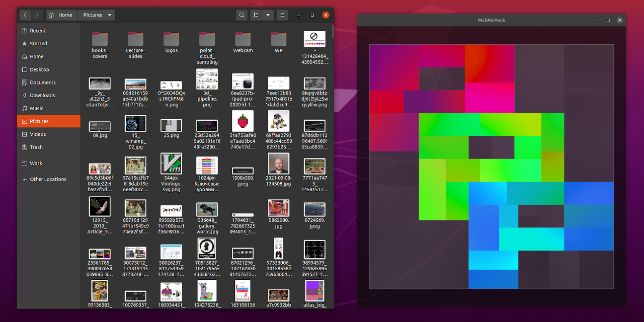Open Documents from the sidebar
This screenshot has width=644, height=322.
[49, 83]
